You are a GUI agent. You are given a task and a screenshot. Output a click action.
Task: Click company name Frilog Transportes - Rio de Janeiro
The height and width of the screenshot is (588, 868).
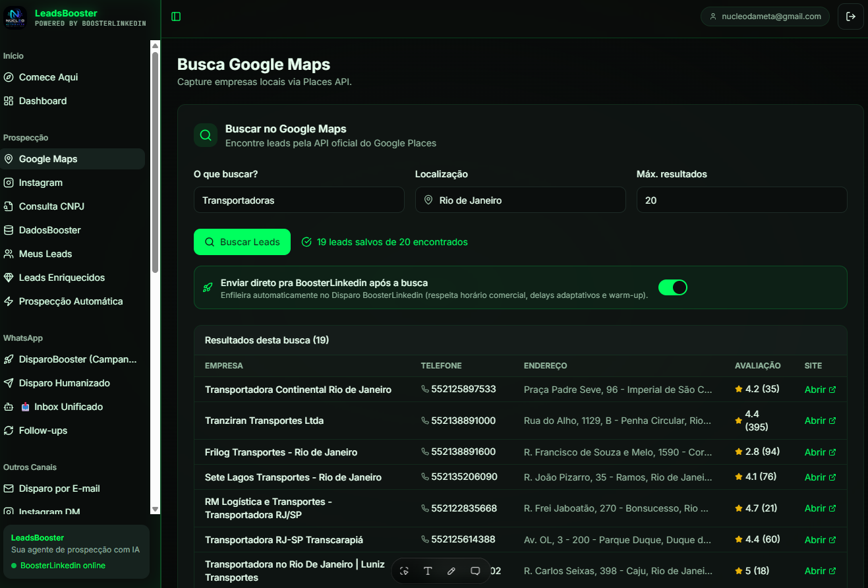281,452
